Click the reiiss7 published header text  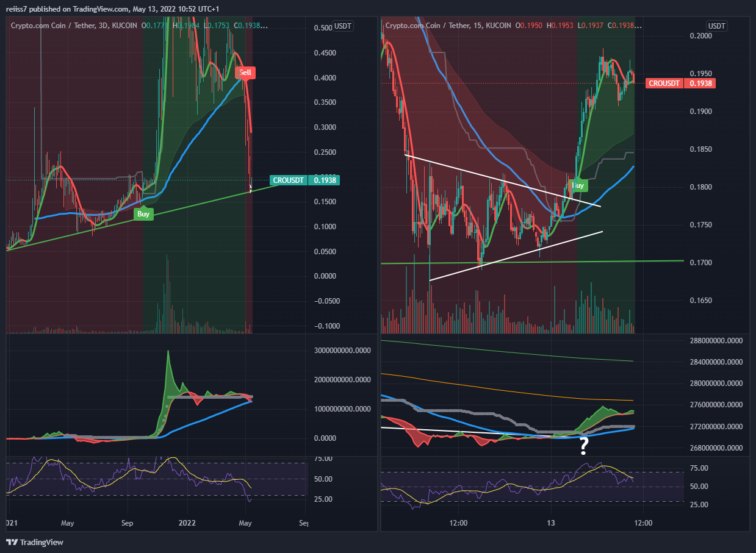click(x=113, y=9)
